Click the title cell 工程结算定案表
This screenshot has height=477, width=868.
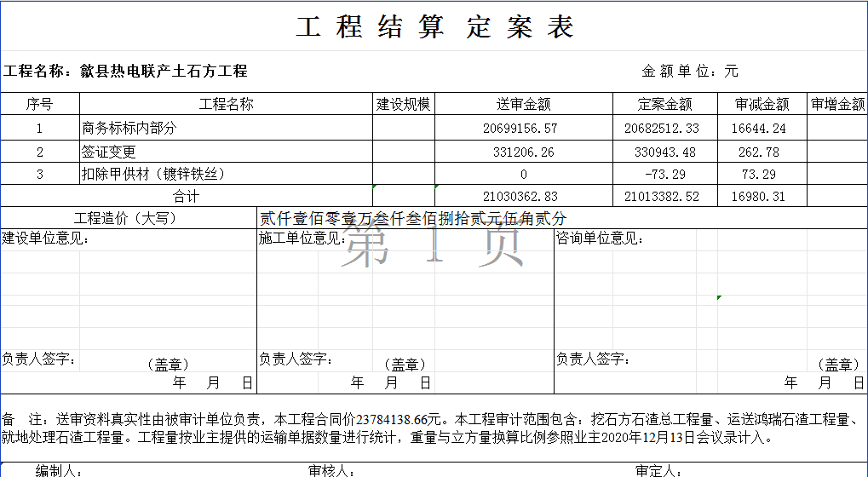coord(434,27)
